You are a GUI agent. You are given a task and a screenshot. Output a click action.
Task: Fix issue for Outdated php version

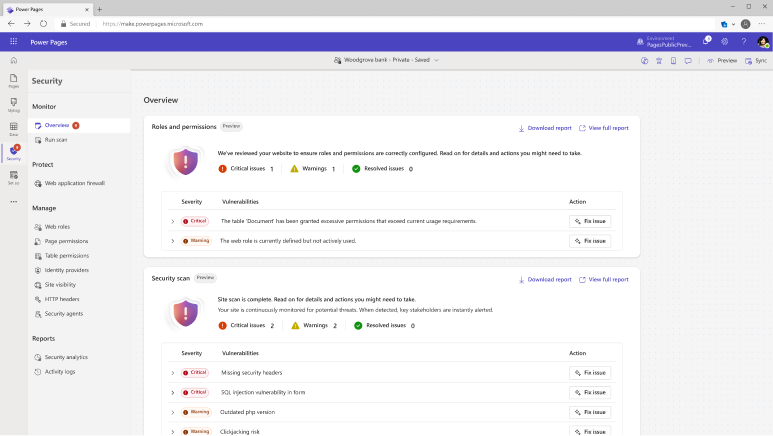[590, 412]
